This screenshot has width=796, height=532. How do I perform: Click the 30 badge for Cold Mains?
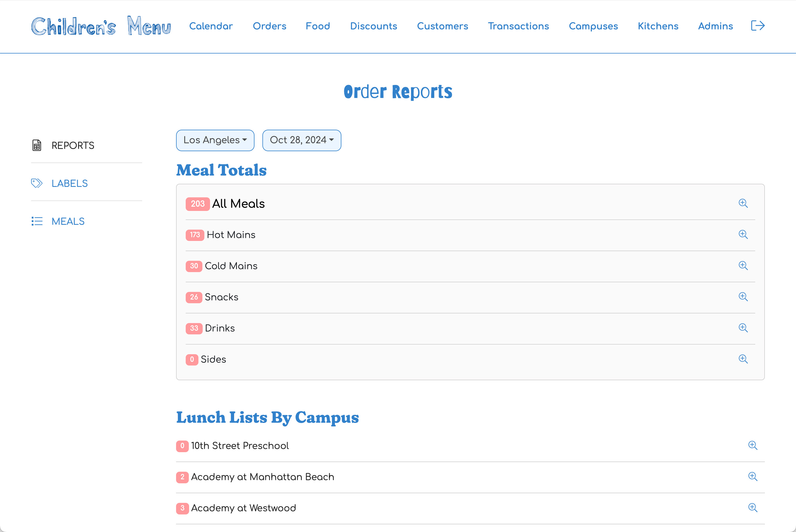pyautogui.click(x=194, y=266)
